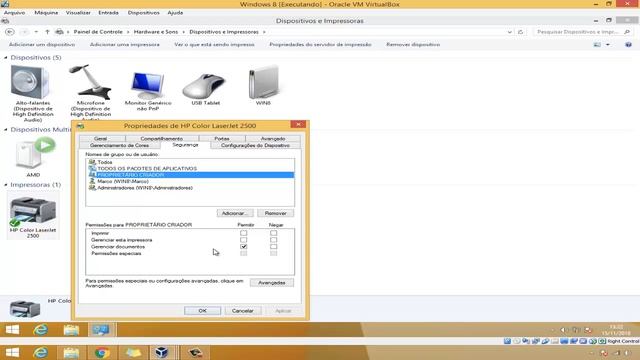Select the USB Tablet mouse icon
This screenshot has width=640, height=360.
coord(204,86)
